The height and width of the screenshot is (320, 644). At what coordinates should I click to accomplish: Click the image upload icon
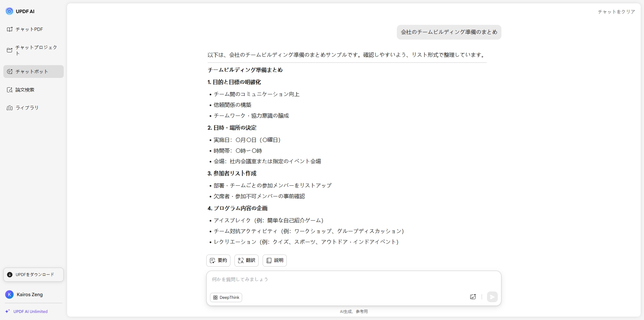(473, 297)
